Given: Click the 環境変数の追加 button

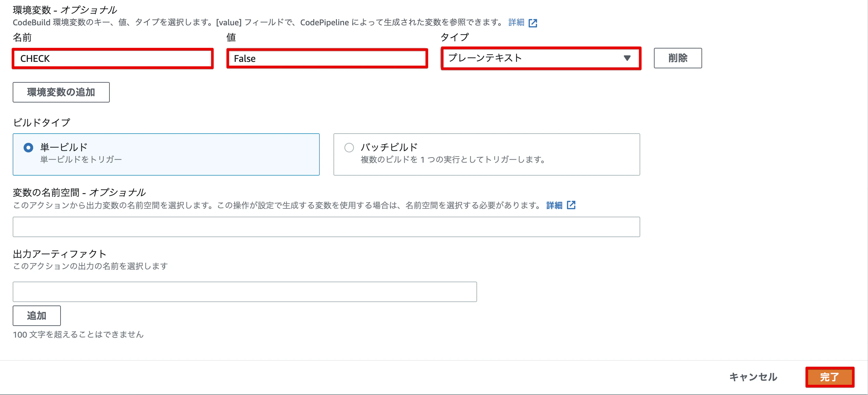Looking at the screenshot, I should [61, 92].
